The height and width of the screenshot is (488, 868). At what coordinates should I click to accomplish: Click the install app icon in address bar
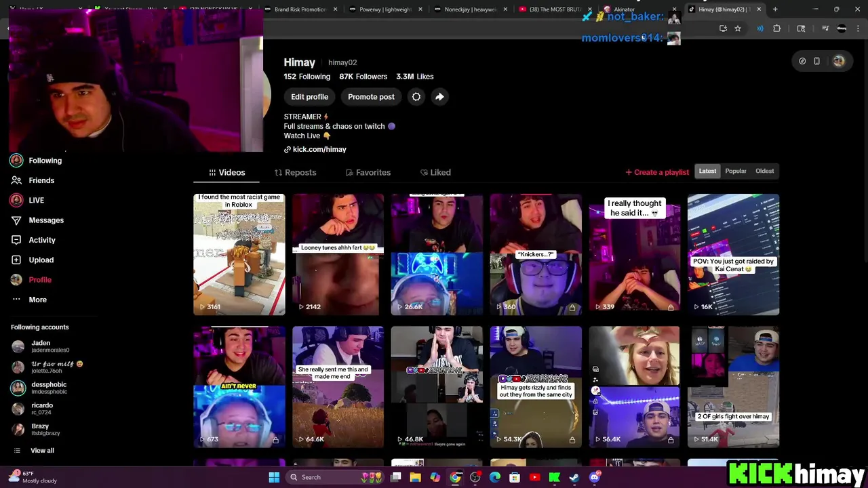tap(723, 28)
